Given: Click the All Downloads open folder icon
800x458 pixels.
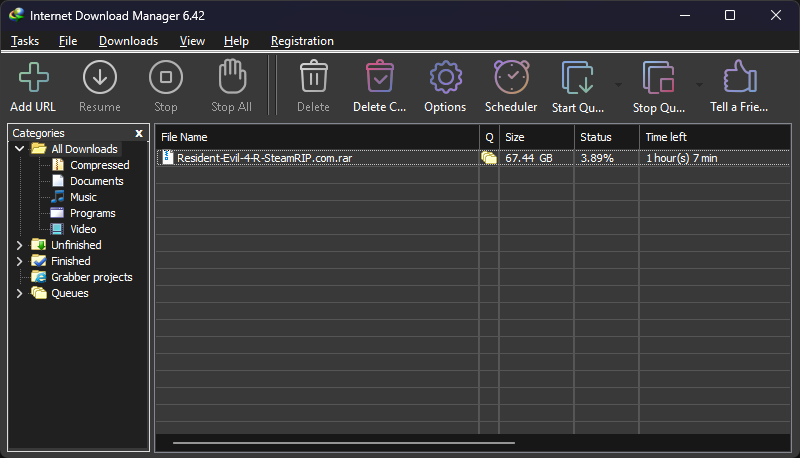Looking at the screenshot, I should pyautogui.click(x=39, y=148).
